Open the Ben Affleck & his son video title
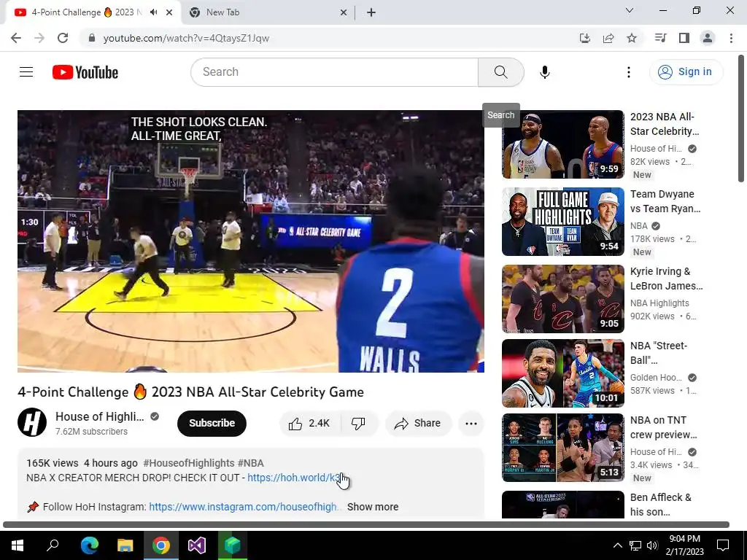The width and height of the screenshot is (747, 560). pos(661,505)
